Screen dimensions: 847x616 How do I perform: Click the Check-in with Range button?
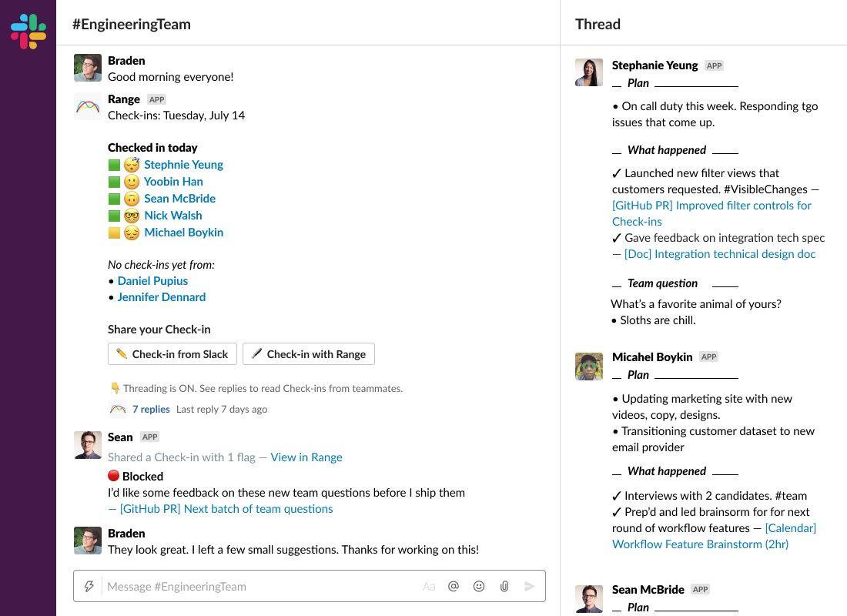point(309,354)
